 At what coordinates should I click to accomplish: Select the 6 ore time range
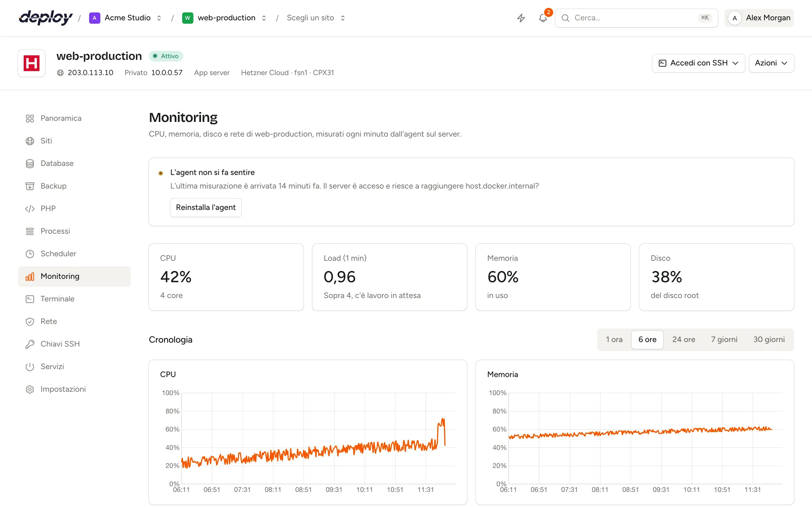647,339
